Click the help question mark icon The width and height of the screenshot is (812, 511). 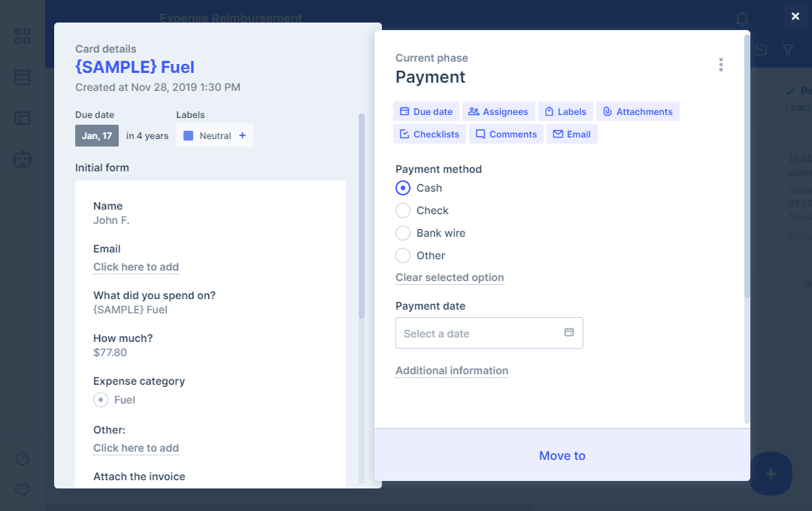coord(23,458)
